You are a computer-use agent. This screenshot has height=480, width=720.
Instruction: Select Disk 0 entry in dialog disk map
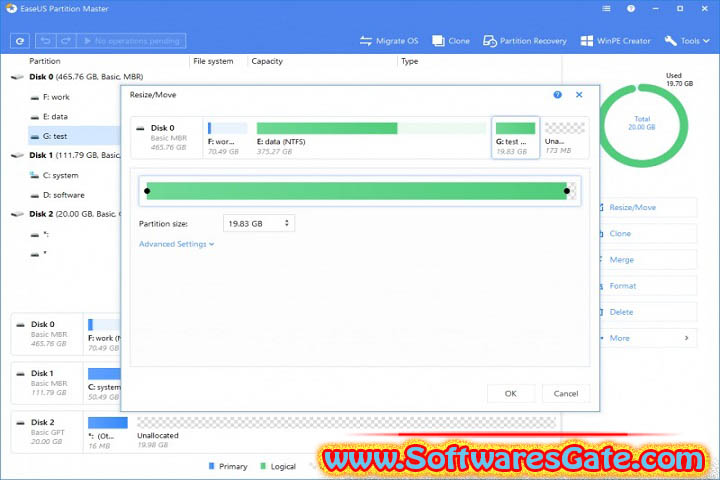tap(166, 137)
